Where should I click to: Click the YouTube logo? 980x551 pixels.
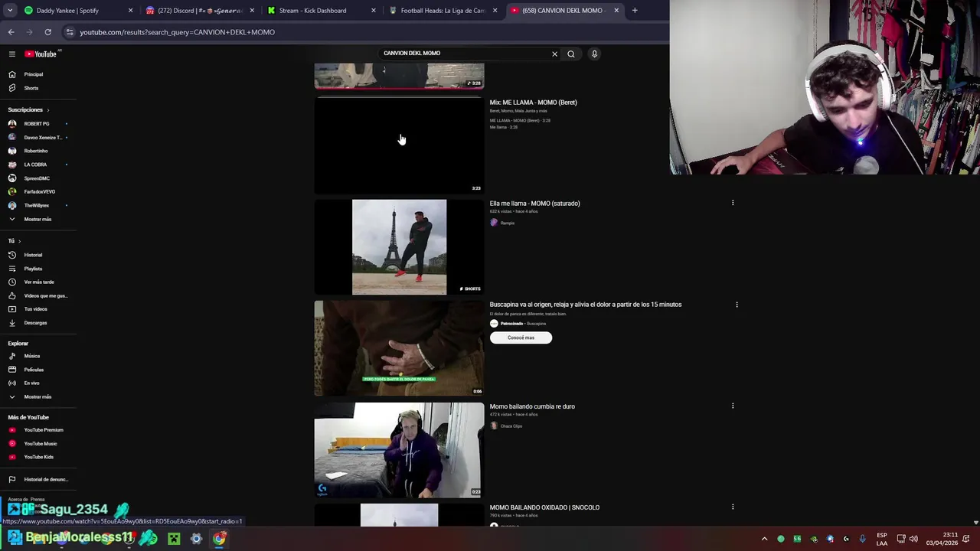pyautogui.click(x=41, y=54)
